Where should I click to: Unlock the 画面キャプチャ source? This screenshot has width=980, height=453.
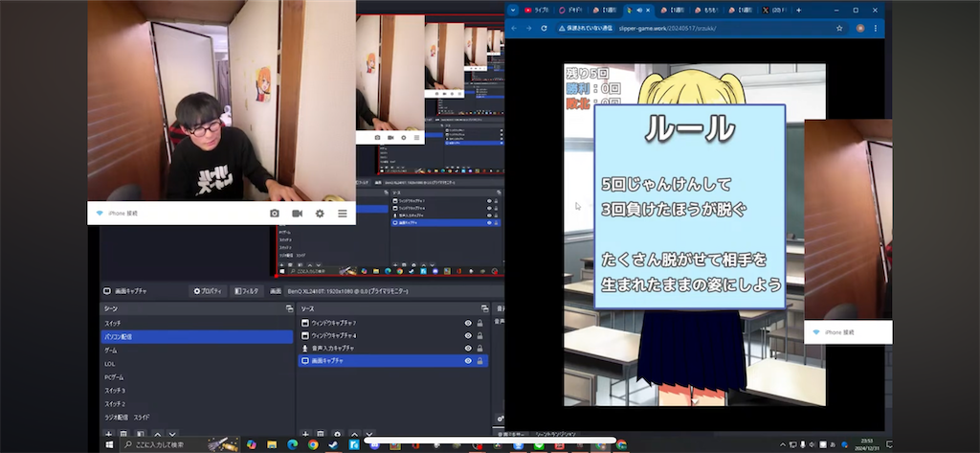click(480, 361)
